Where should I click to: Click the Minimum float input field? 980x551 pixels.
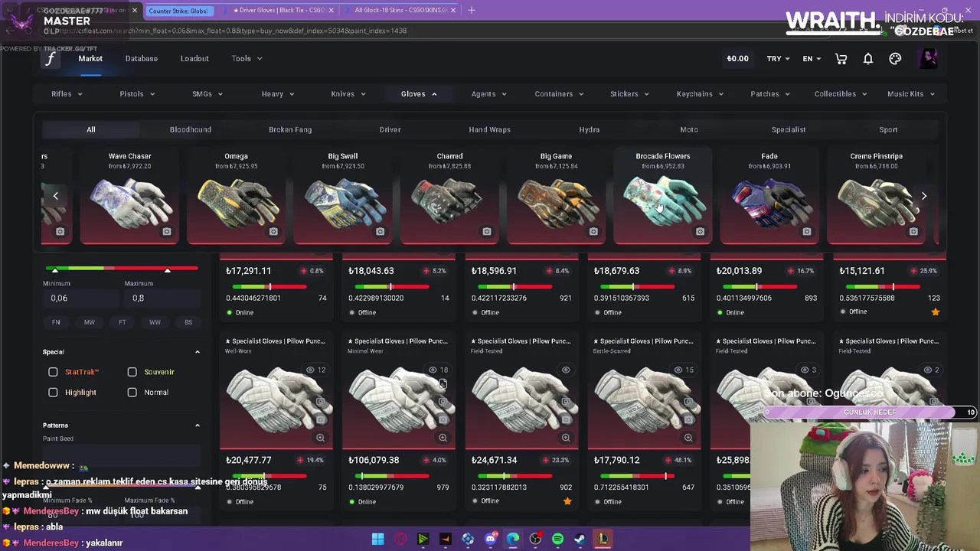point(80,298)
